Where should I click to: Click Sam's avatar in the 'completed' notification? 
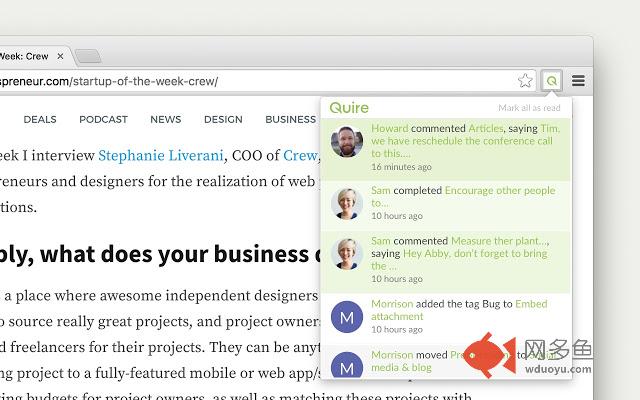pyautogui.click(x=347, y=204)
